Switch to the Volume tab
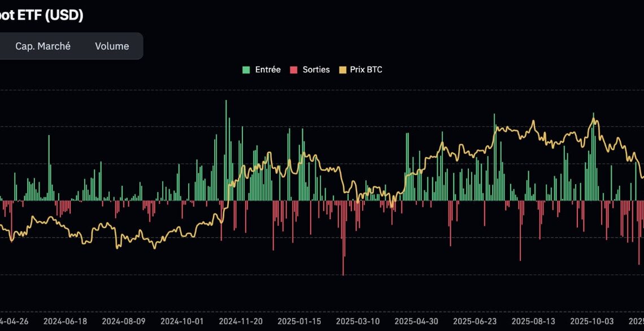644x331 pixels. [x=111, y=46]
